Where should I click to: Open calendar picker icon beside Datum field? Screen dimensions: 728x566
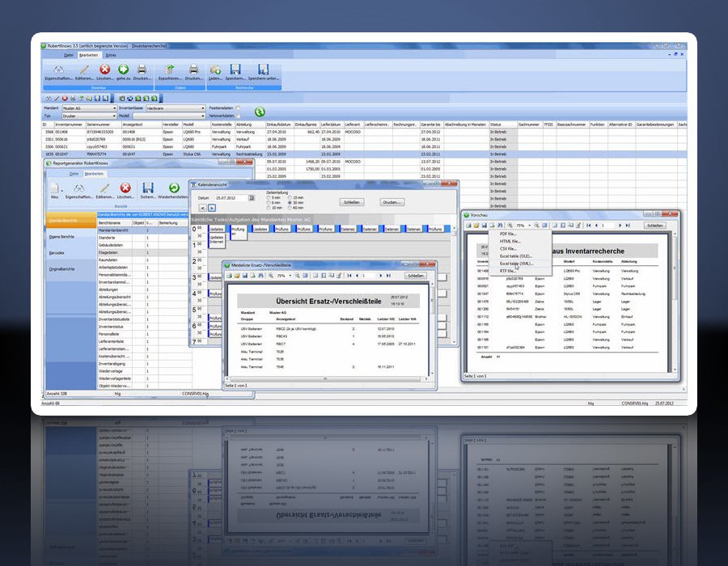[252, 198]
